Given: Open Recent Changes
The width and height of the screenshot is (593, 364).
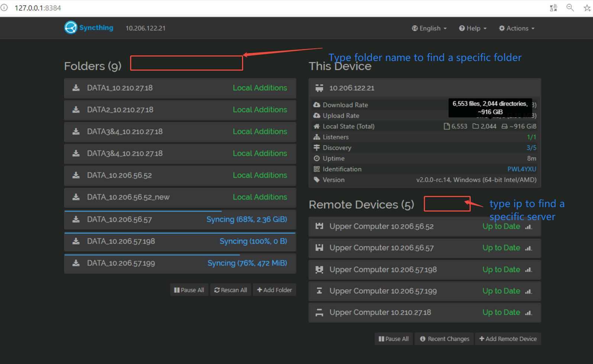Looking at the screenshot, I should pos(444,339).
